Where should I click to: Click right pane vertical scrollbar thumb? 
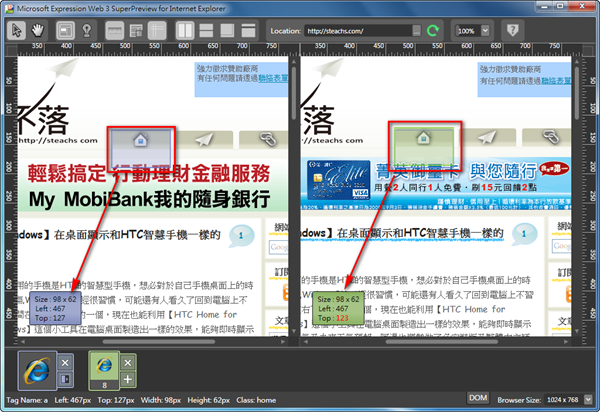(x=577, y=93)
